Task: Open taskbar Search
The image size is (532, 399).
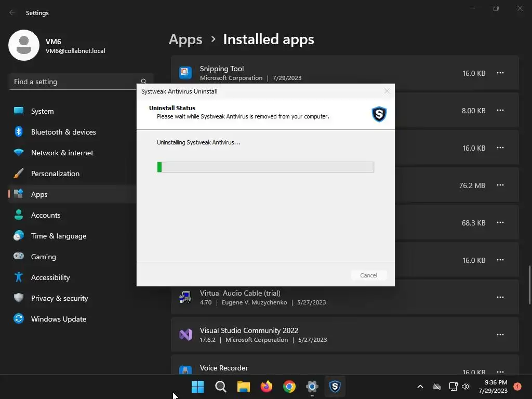Action: click(220, 387)
